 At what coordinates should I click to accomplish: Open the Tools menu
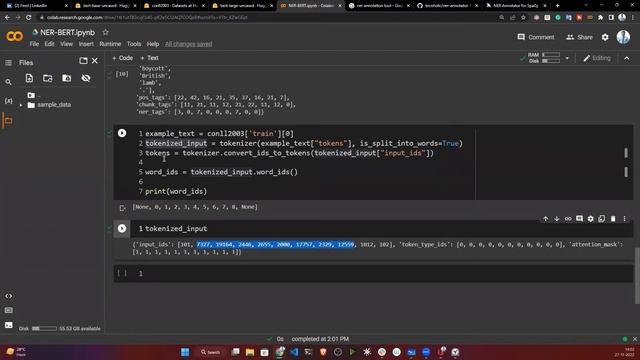pyautogui.click(x=134, y=44)
